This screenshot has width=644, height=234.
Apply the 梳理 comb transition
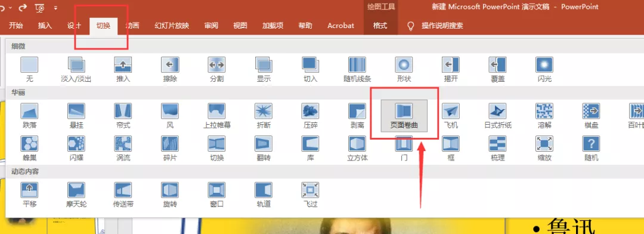pos(497,149)
